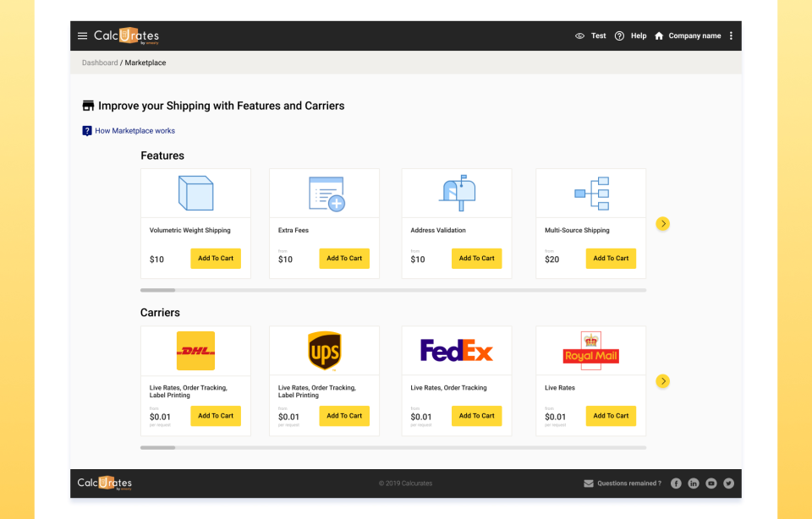Click the Volumetric Weight Shipping cube icon

(x=195, y=193)
